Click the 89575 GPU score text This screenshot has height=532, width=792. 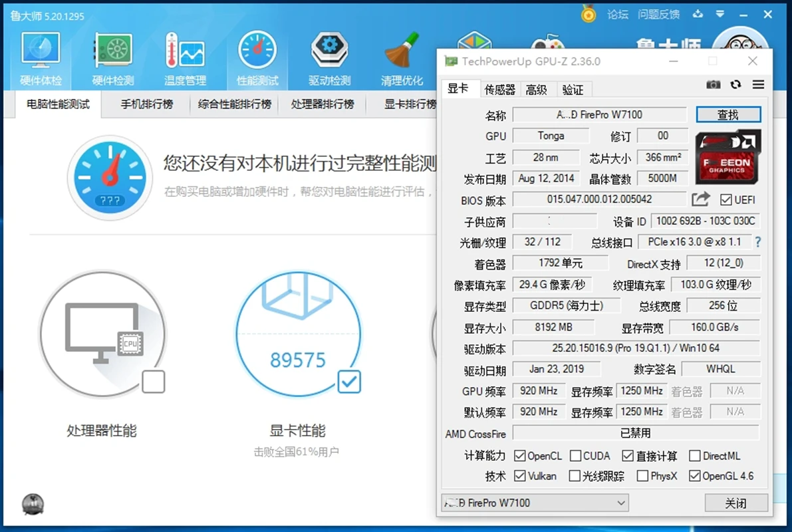pos(297,360)
